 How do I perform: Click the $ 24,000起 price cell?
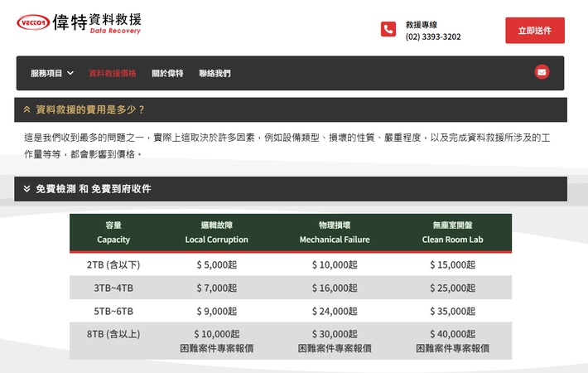(x=335, y=311)
